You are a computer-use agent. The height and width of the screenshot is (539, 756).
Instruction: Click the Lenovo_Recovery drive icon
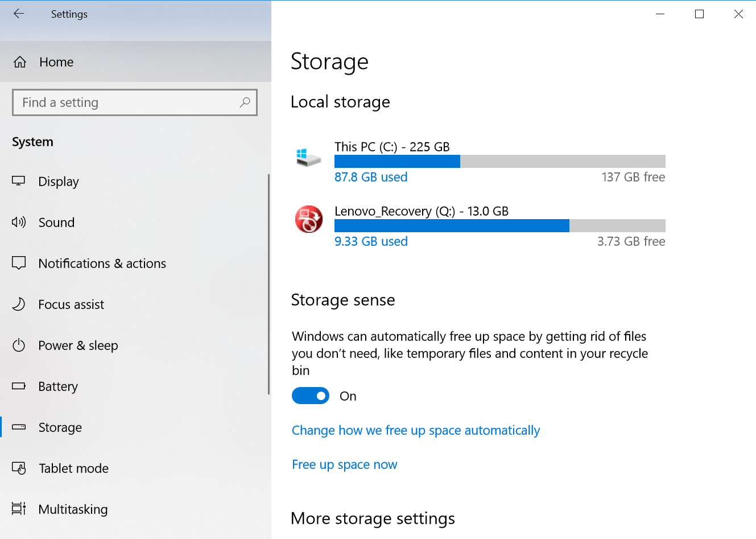point(308,219)
